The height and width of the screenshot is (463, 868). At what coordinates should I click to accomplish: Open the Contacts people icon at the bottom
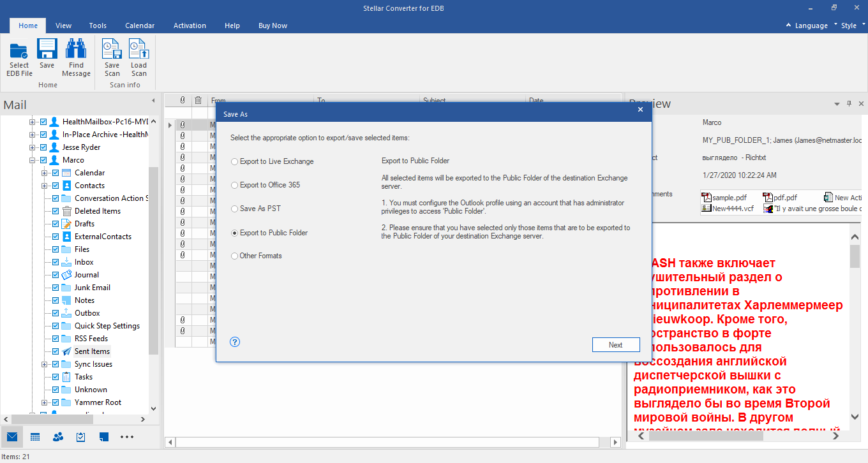click(58, 437)
